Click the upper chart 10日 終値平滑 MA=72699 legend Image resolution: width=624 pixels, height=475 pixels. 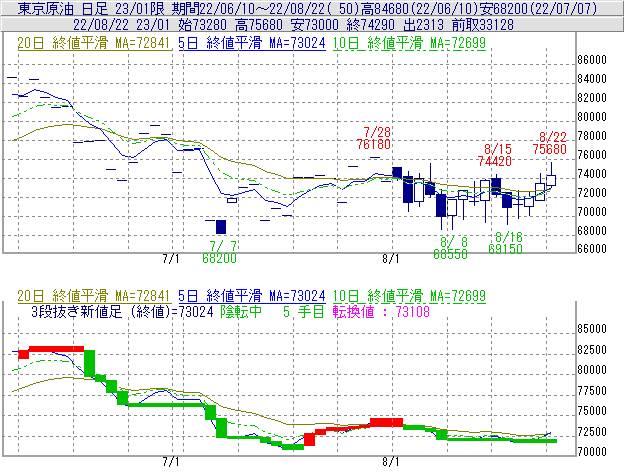(409, 43)
